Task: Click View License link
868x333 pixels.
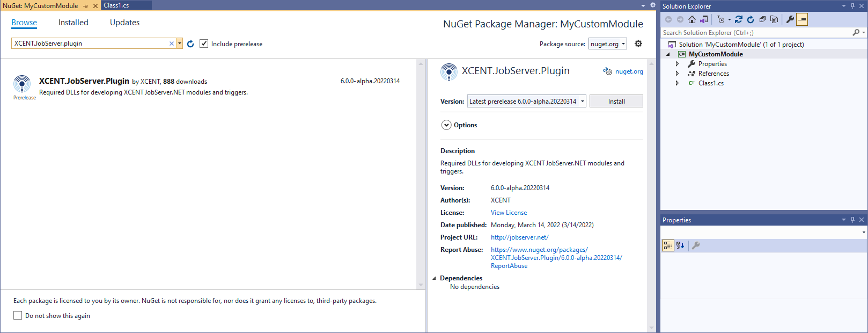Action: click(509, 213)
